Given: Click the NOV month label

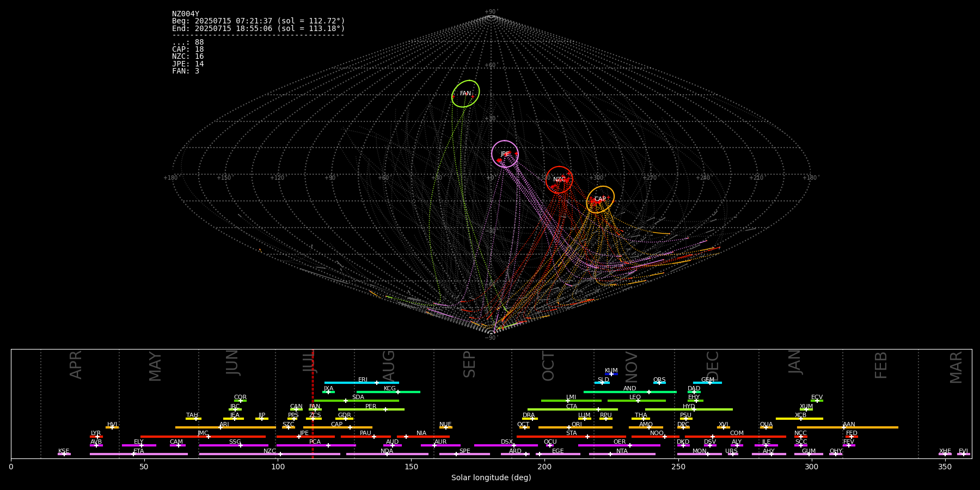Looking at the screenshot, I should tap(631, 367).
